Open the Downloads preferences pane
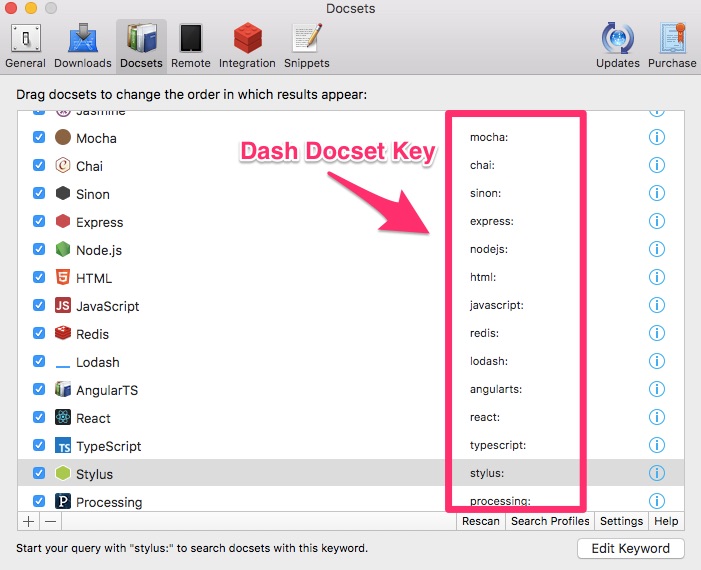The height and width of the screenshot is (570, 701). tap(83, 46)
